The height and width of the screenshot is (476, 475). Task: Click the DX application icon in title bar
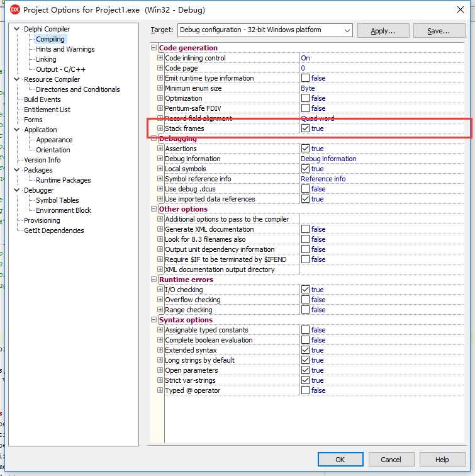click(15, 9)
